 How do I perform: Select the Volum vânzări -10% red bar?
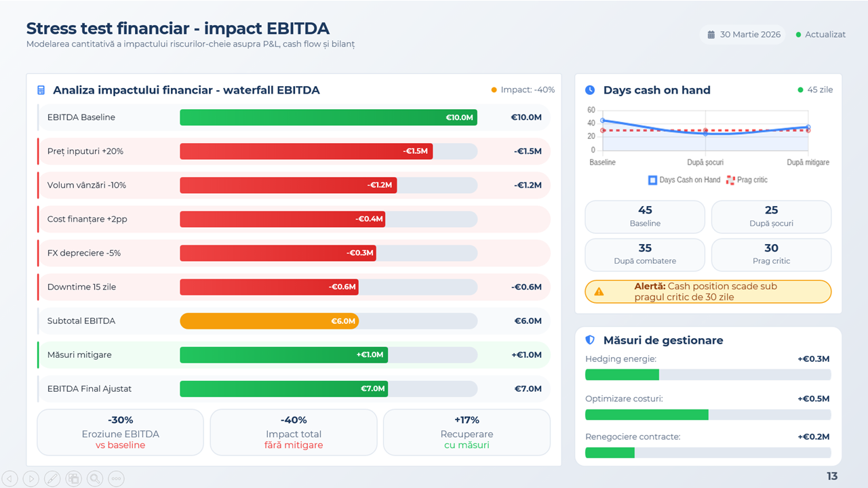(288, 185)
